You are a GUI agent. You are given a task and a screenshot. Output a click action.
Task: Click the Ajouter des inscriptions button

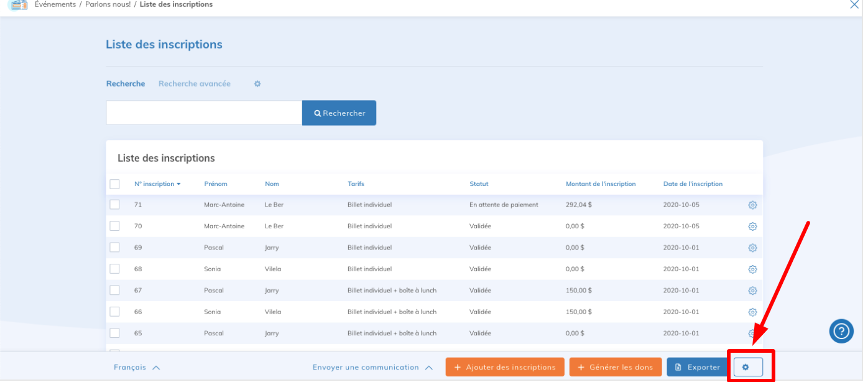[504, 367]
